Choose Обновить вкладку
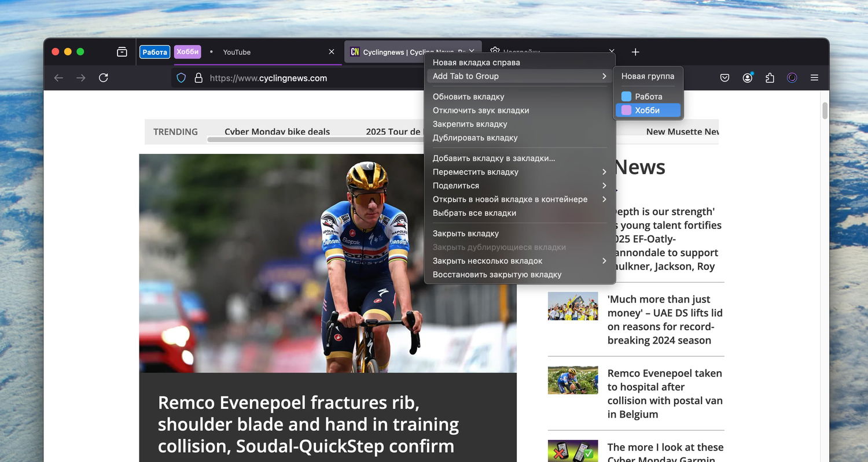This screenshot has width=868, height=462. tap(520, 97)
